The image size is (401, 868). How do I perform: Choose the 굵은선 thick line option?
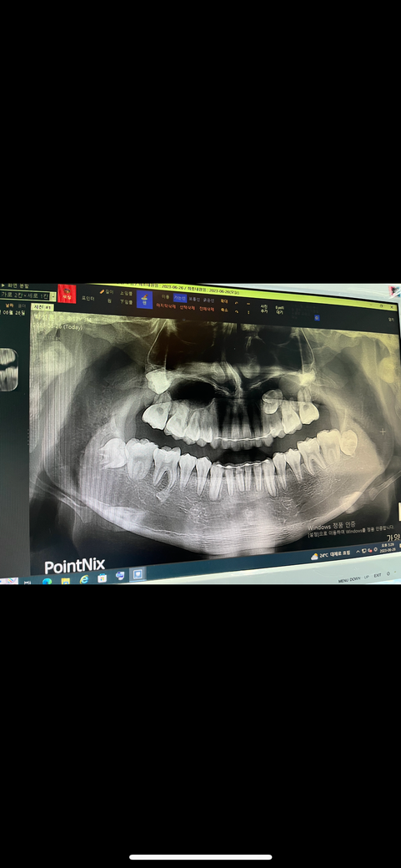[x=208, y=300]
